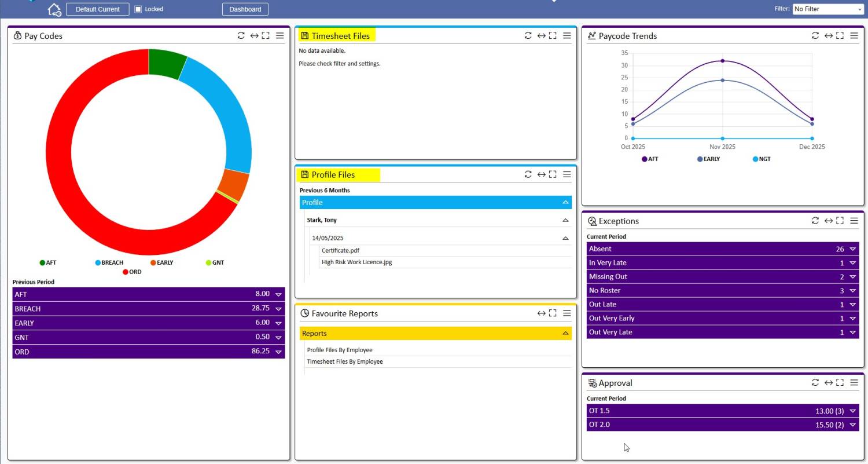
Task: Refresh the Pay Codes widget
Action: coord(241,35)
